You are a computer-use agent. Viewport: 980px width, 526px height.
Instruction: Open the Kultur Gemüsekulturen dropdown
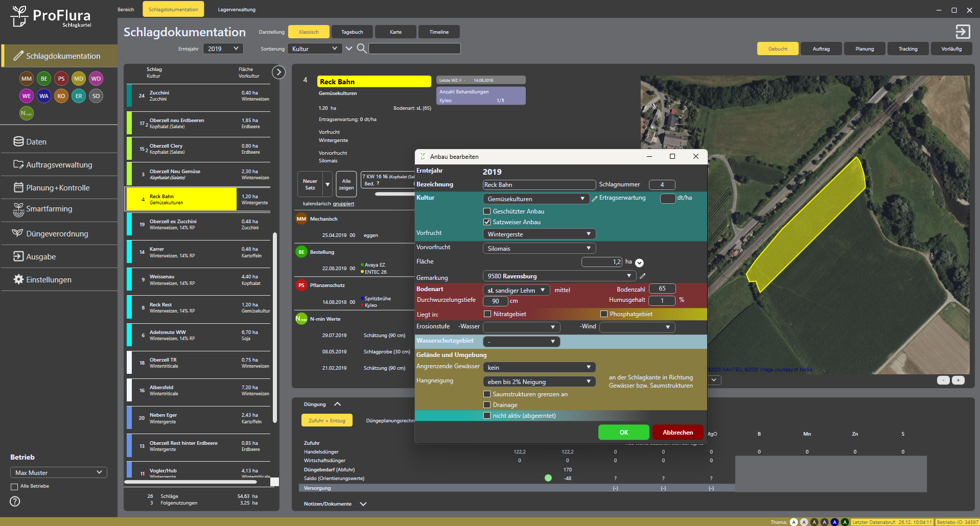[536, 199]
